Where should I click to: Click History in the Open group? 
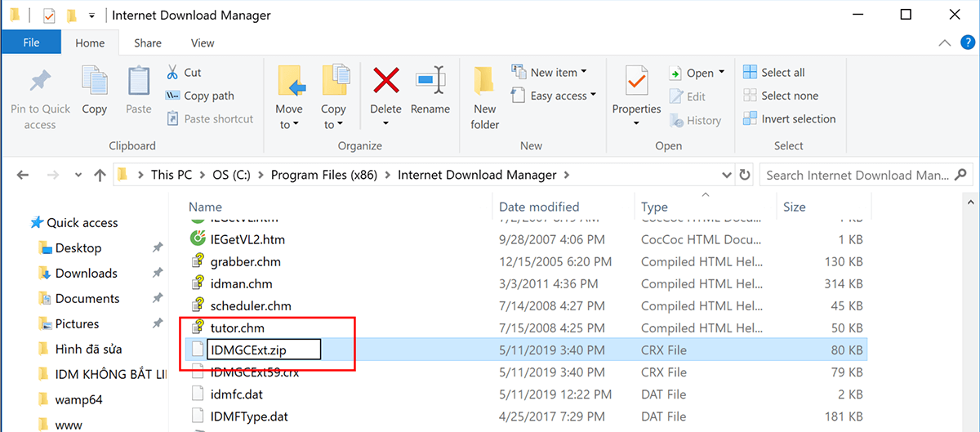(695, 120)
